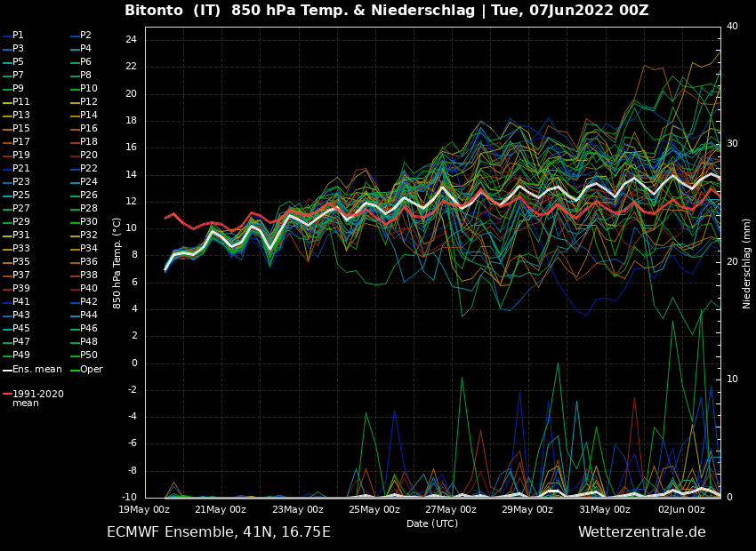Click the ECMWF Ensemble, 41N, 16.75E caption
Screen dimensions: 756x551
tap(219, 532)
